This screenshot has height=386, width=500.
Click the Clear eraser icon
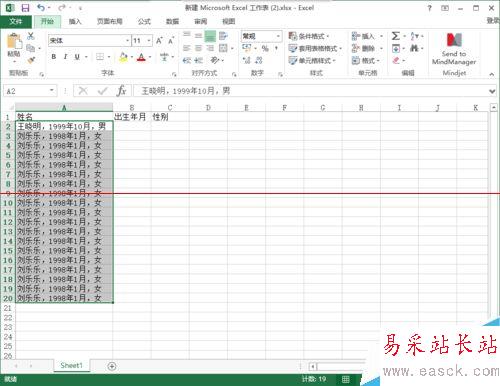click(396, 60)
